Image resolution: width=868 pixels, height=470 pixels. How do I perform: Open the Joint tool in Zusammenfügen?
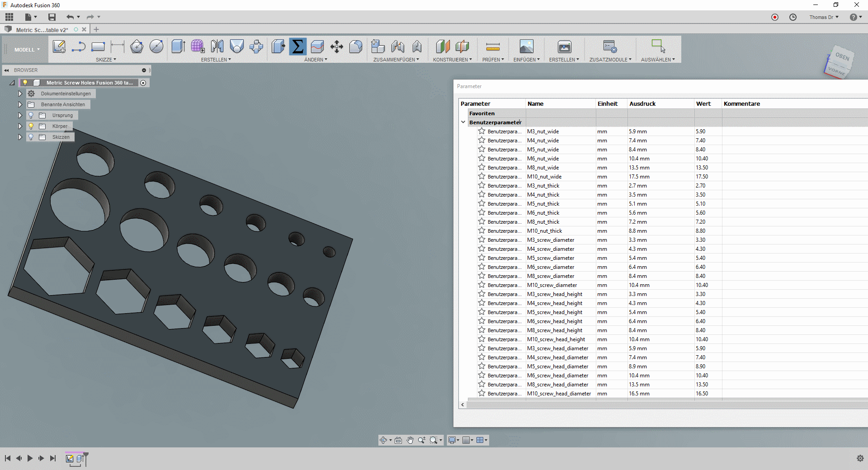tap(398, 47)
